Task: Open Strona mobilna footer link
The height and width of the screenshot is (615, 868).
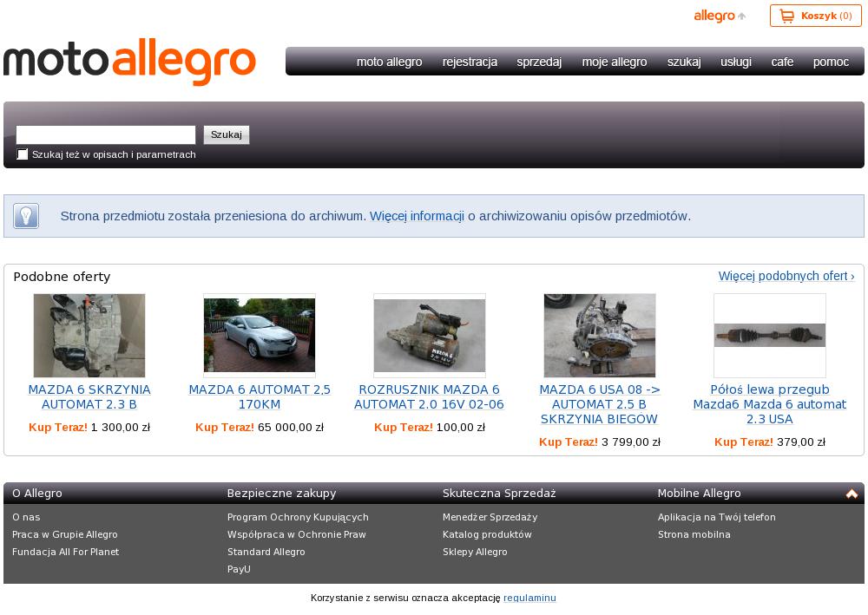Action: click(694, 534)
